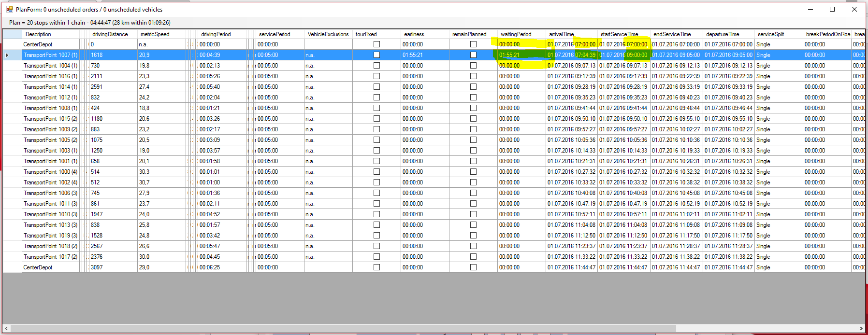Select the row header of TransportPoint 1000 (4)
The height and width of the screenshot is (335, 868).
point(12,172)
